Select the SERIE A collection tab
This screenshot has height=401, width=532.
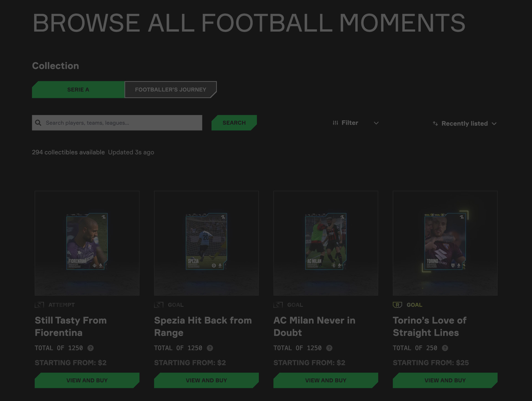(78, 90)
